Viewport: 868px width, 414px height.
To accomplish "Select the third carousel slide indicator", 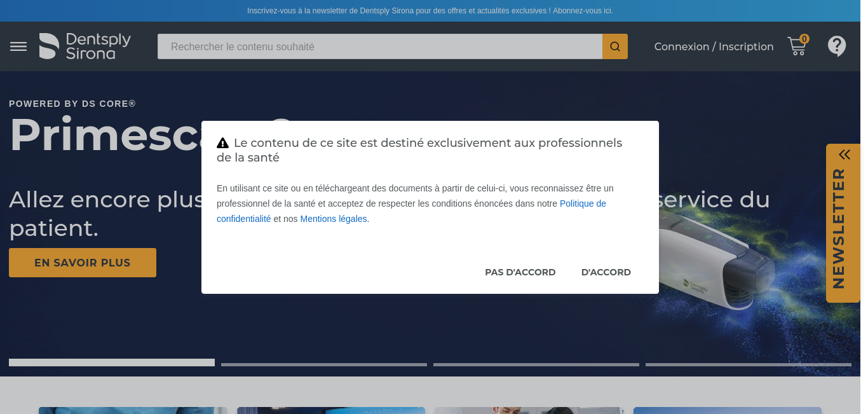I will pos(536,364).
